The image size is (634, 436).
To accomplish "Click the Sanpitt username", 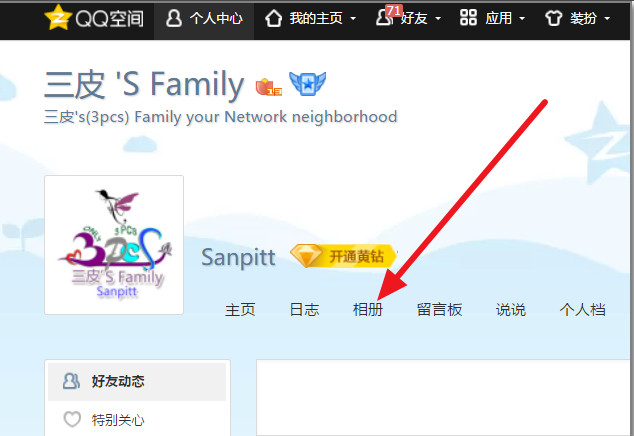I will (239, 257).
